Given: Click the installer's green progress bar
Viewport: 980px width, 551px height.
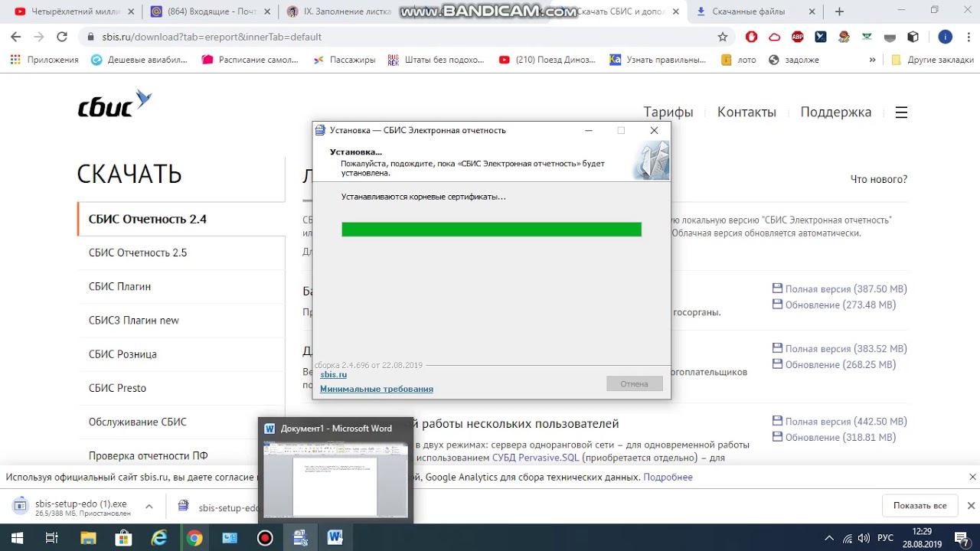Looking at the screenshot, I should 492,230.
